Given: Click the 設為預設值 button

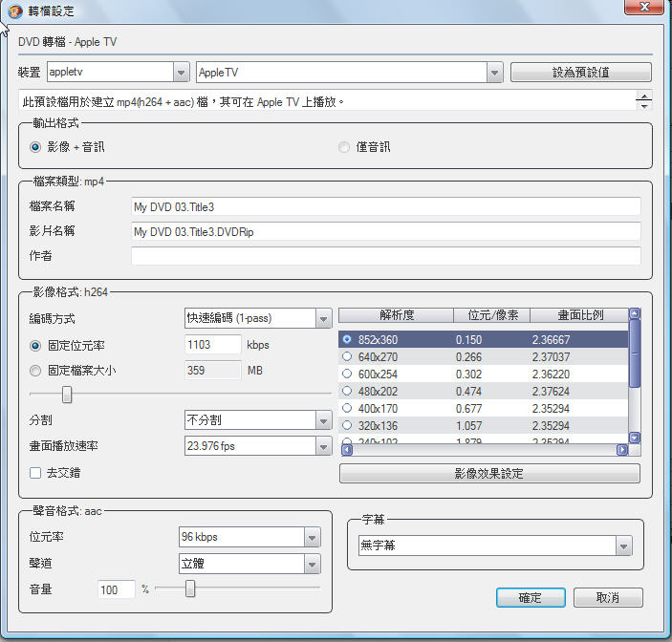Looking at the screenshot, I should pos(580,73).
